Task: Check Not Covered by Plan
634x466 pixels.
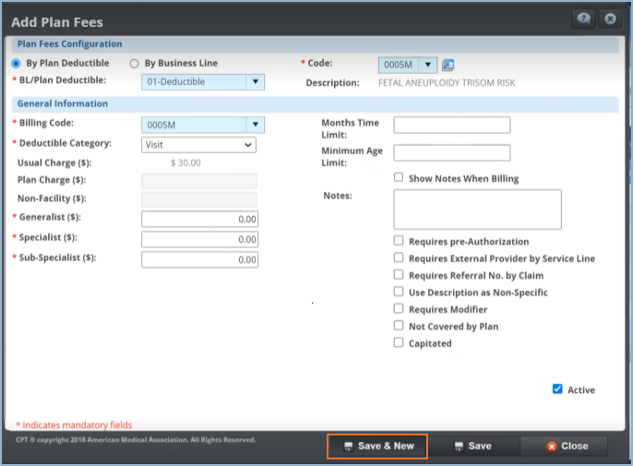Action: click(x=399, y=326)
